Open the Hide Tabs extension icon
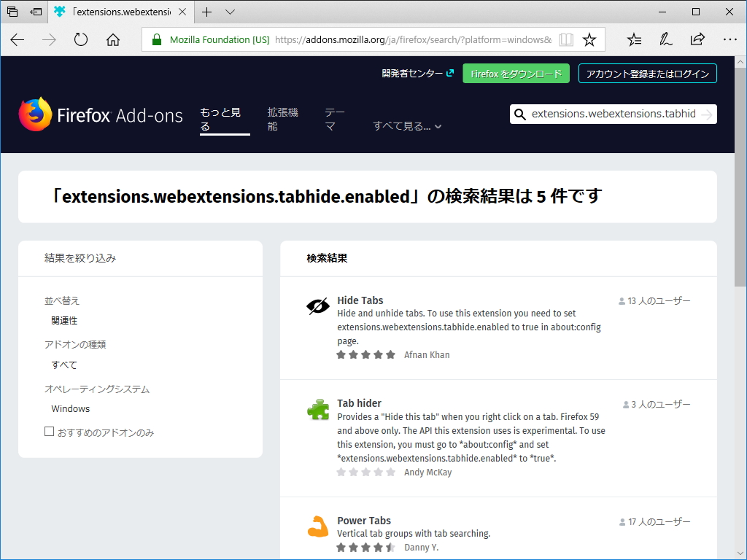This screenshot has height=560, width=747. click(317, 304)
